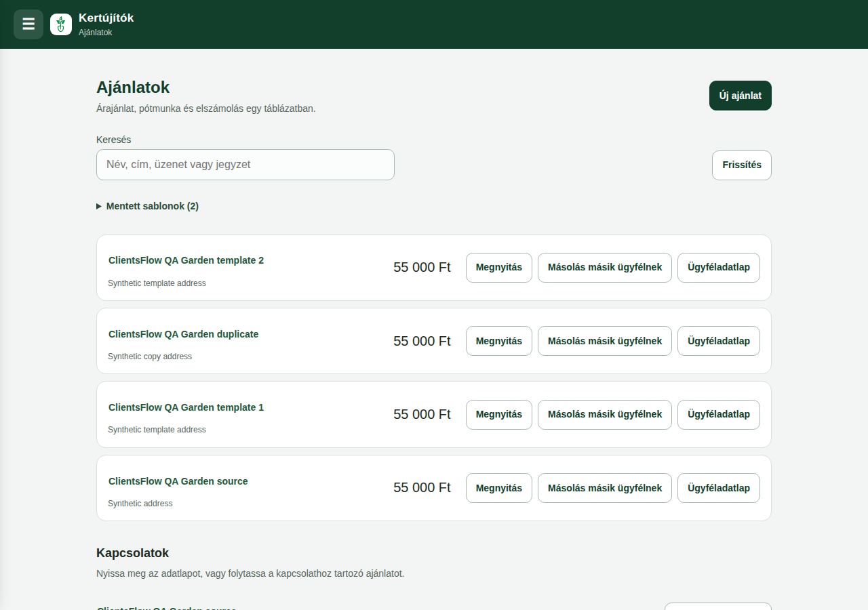Image resolution: width=868 pixels, height=610 pixels.
Task: Open ClientsFlow QA Garden template 2 offer
Action: [499, 268]
